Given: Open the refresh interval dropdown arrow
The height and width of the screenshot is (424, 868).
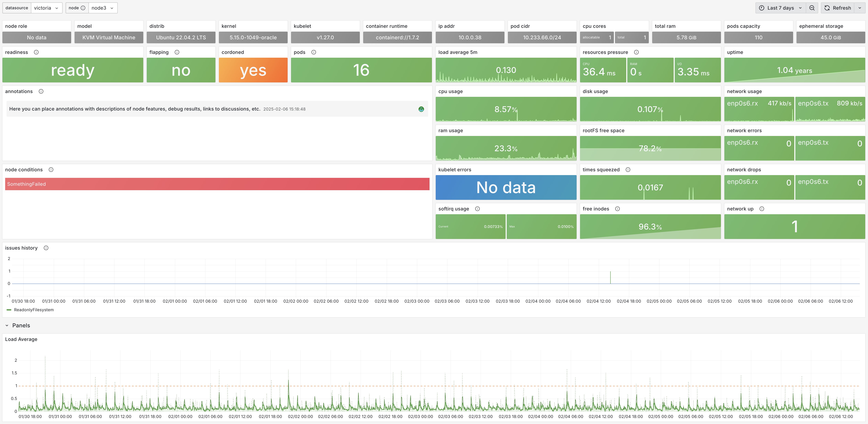Looking at the screenshot, I should point(860,8).
